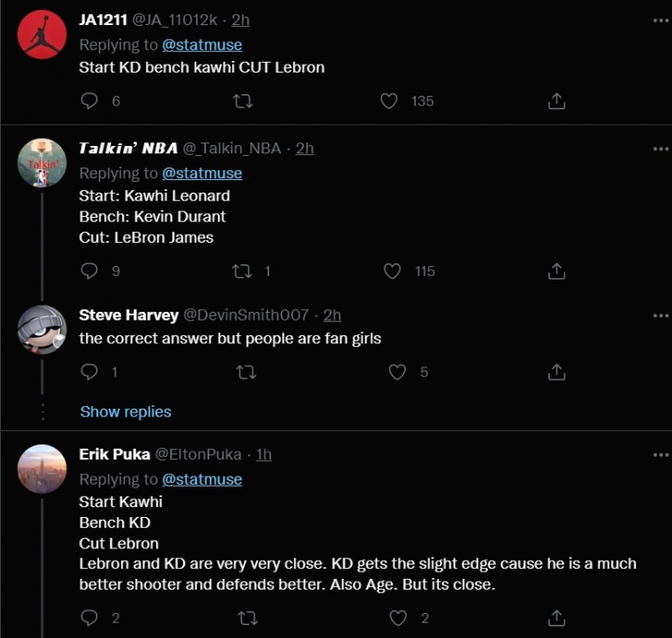Share Erik Puka's tweet
Image resolution: width=672 pixels, height=638 pixels.
[556, 617]
